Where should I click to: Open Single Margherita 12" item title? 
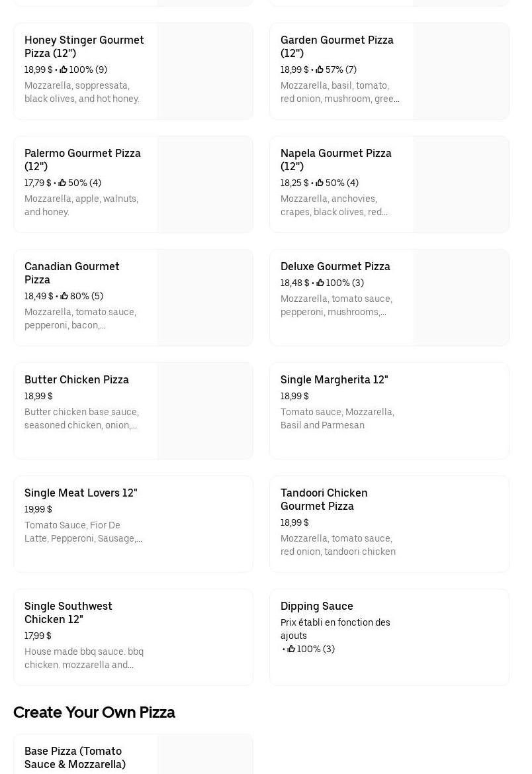click(334, 379)
